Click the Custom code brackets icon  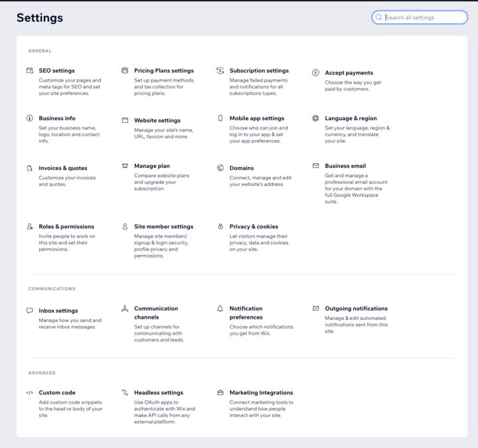[x=30, y=392]
